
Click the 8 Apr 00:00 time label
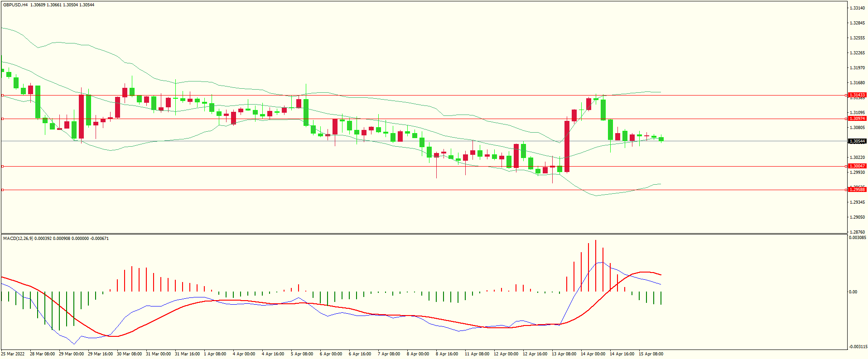click(x=418, y=354)
